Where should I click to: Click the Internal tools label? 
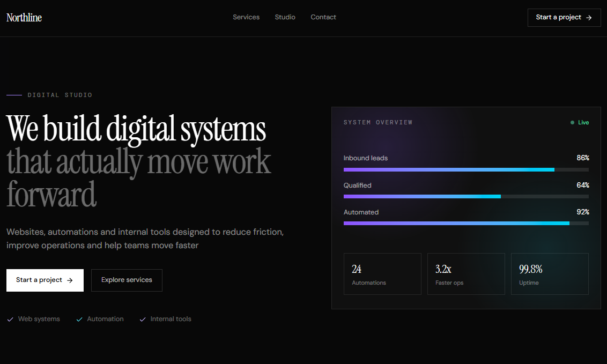(171, 319)
